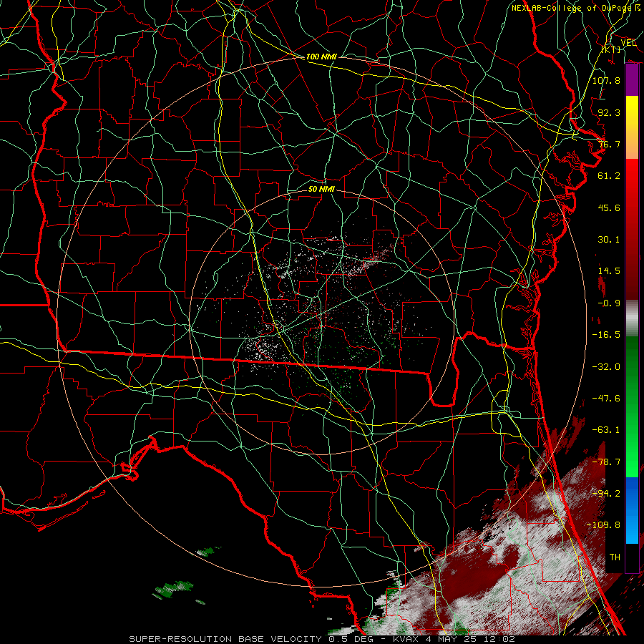The height and width of the screenshot is (644, 644).
Task: Click the 76.7 velocity scale value
Action: tap(609, 144)
